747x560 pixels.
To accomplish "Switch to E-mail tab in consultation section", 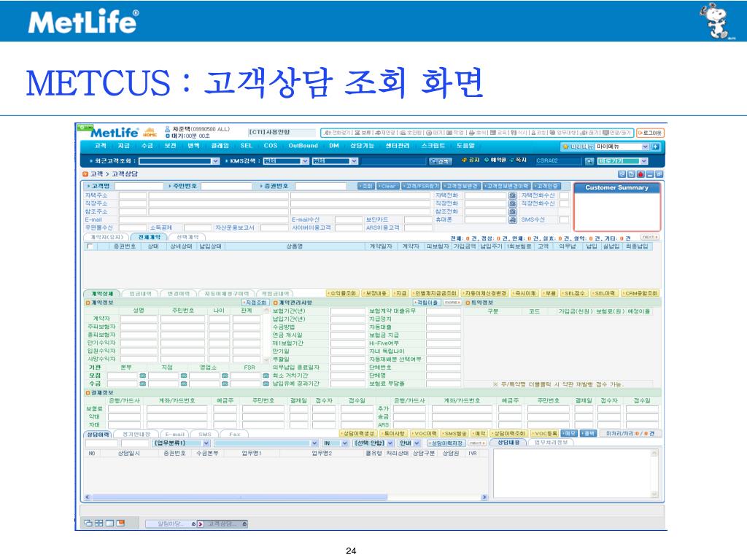I will click(x=175, y=435).
